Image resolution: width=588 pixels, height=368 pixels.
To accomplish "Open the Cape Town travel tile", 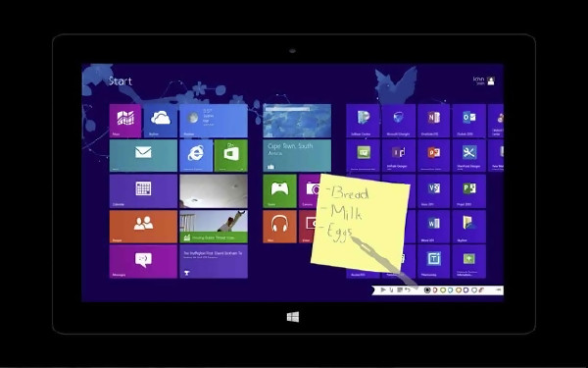I will tap(297, 155).
